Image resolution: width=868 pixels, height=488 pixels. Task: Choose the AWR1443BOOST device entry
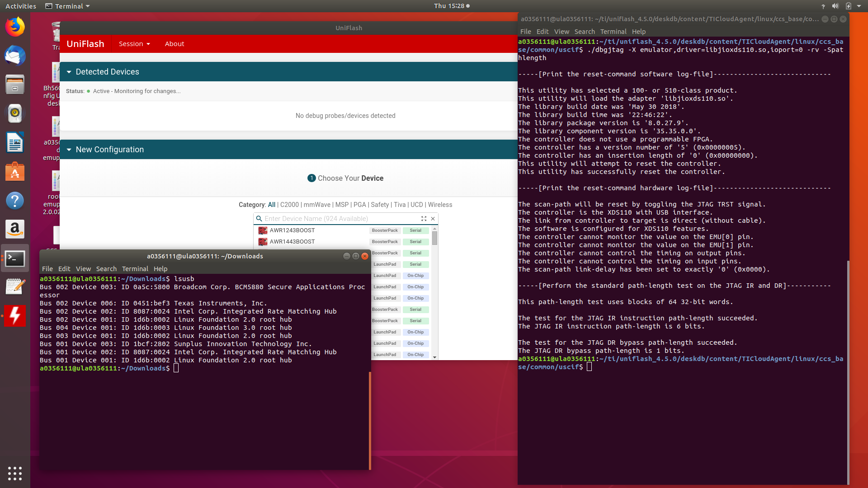coord(292,242)
